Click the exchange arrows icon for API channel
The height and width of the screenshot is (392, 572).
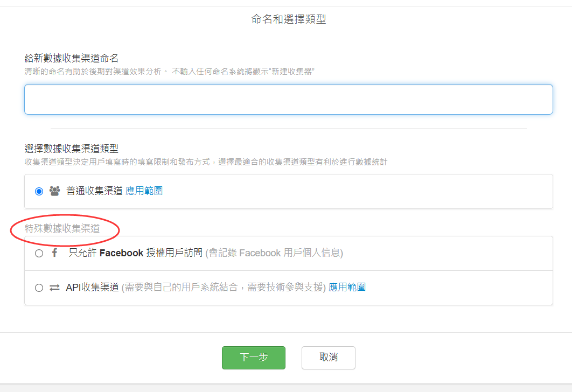54,288
